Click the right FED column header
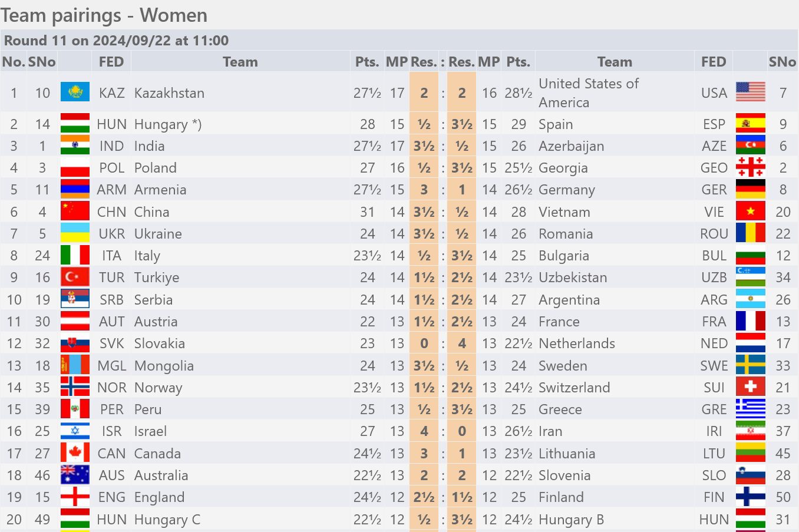The height and width of the screenshot is (532, 799). click(x=714, y=62)
